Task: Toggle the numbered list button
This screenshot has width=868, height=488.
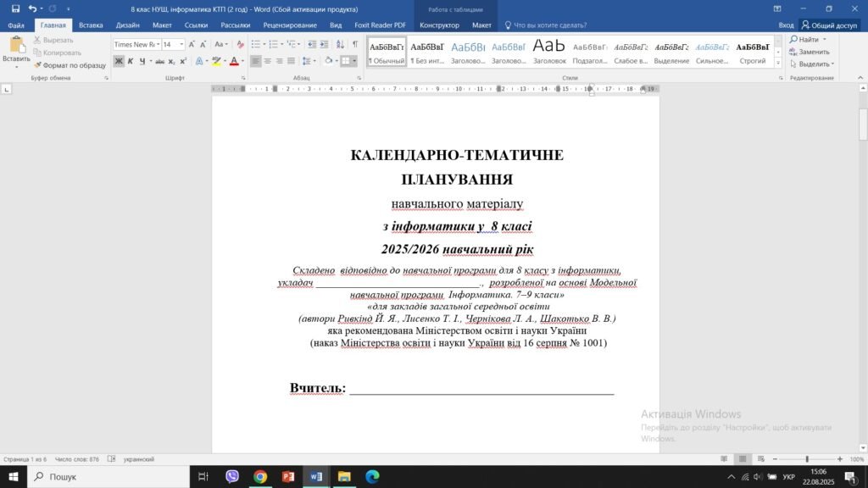Action: (273, 44)
